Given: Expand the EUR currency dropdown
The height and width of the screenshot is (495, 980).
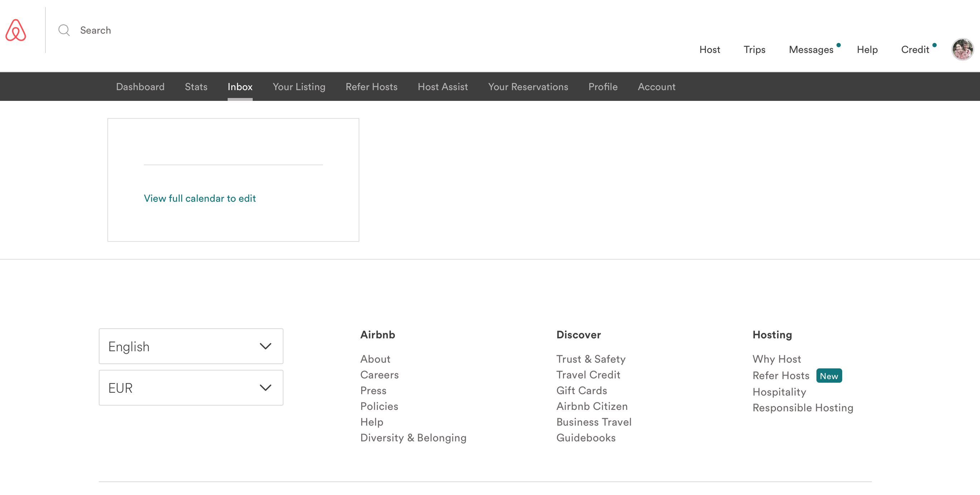Looking at the screenshot, I should tap(191, 388).
